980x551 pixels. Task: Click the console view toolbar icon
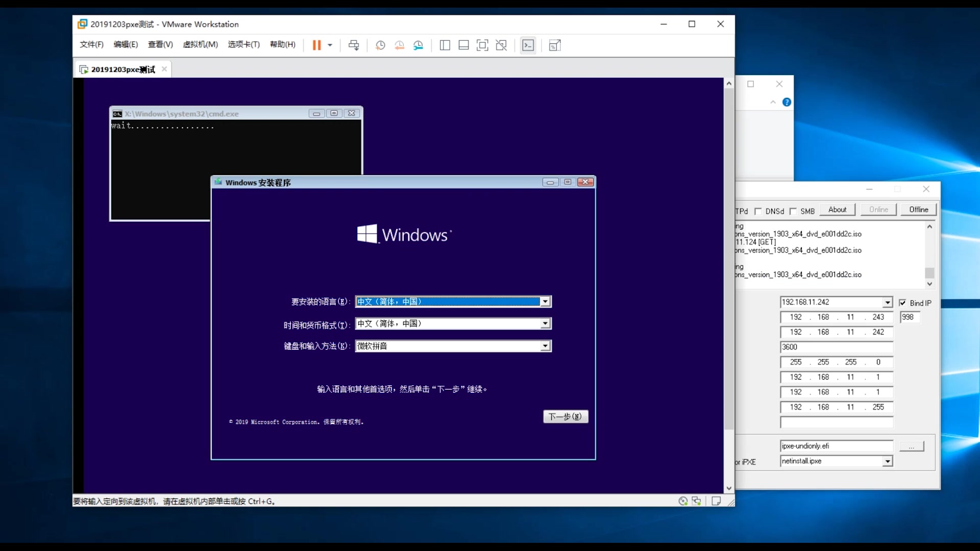(528, 45)
